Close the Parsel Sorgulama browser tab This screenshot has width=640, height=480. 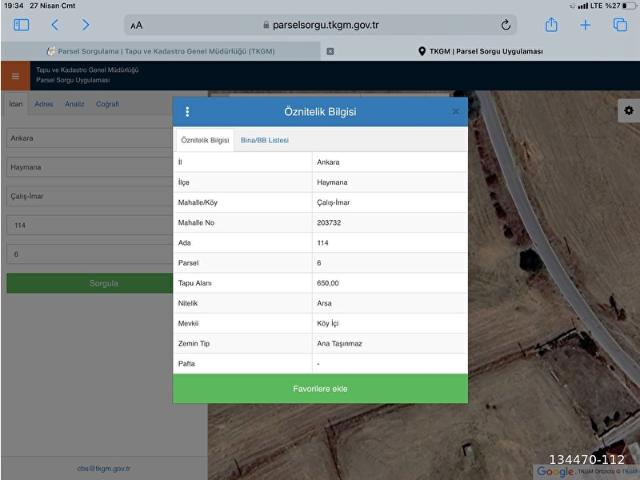point(330,51)
